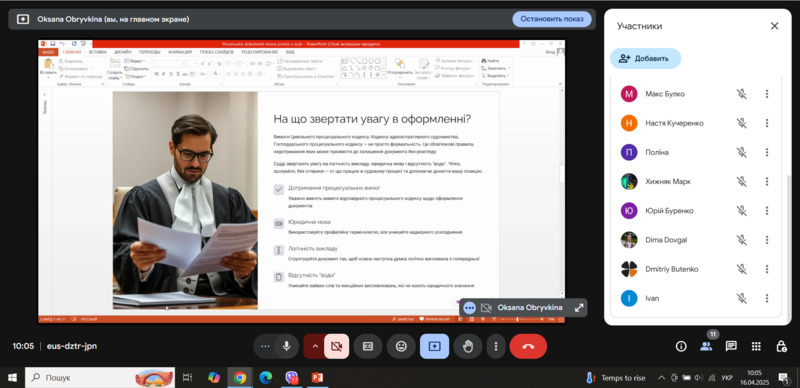Screen dimensions: 800x388
Task: Select participant Dmitriy Butenko in list
Action: pos(696,269)
